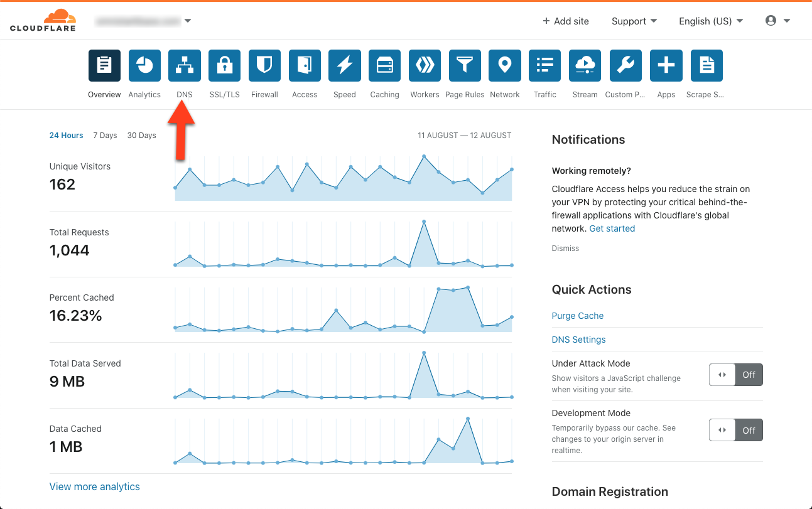This screenshot has width=812, height=509.
Task: Toggle Under Attack Mode switch
Action: coord(736,375)
